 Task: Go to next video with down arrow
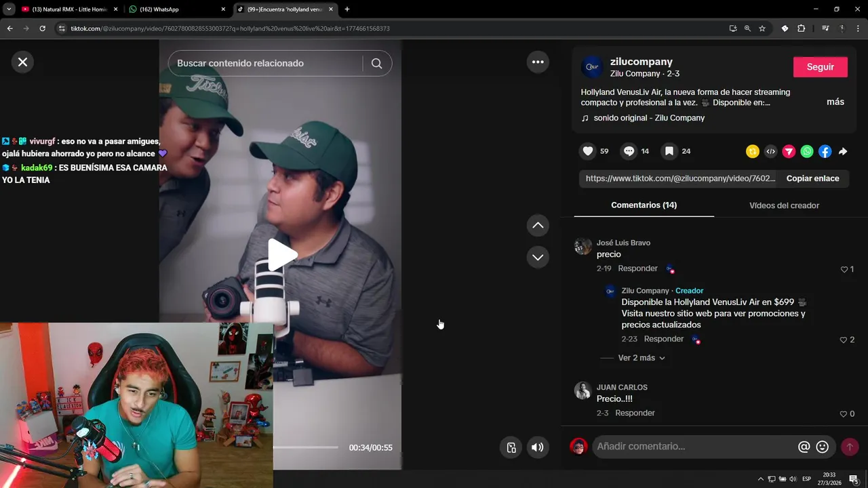coord(538,257)
